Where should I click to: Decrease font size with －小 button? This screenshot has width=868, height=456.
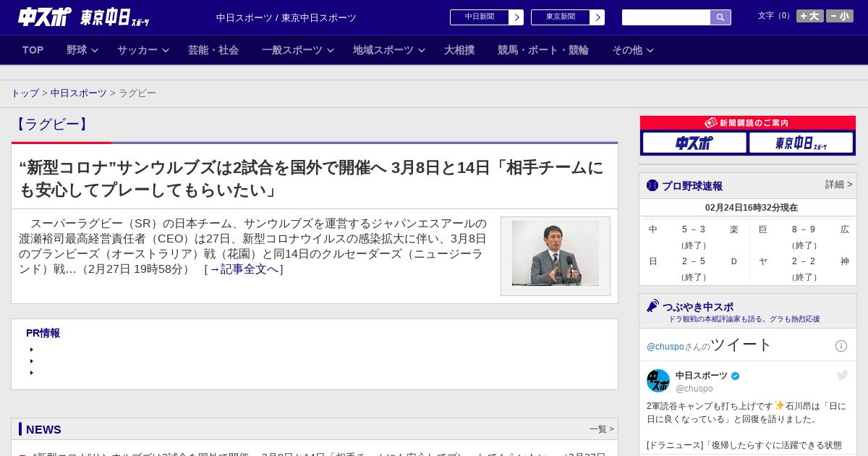point(840,16)
